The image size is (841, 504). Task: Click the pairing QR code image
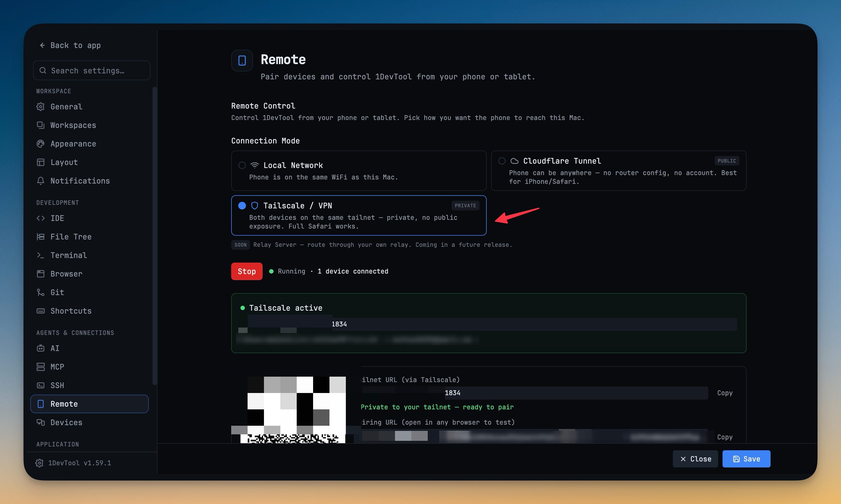click(x=293, y=410)
